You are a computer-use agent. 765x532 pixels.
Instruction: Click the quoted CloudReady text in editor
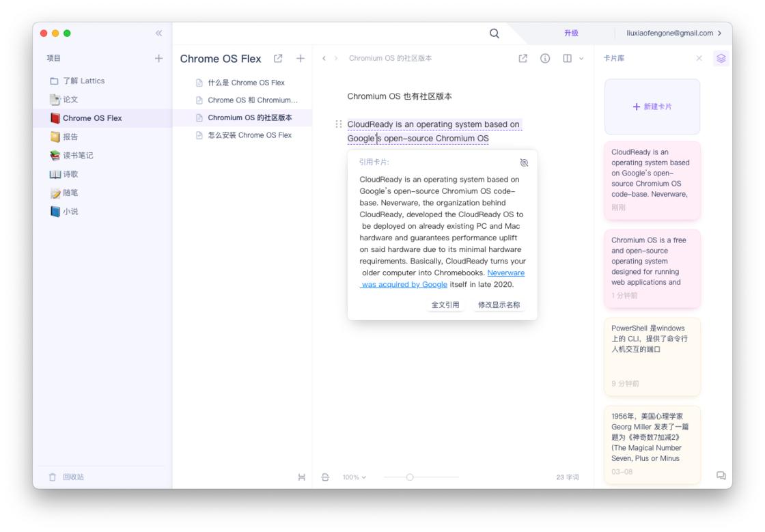[433, 131]
